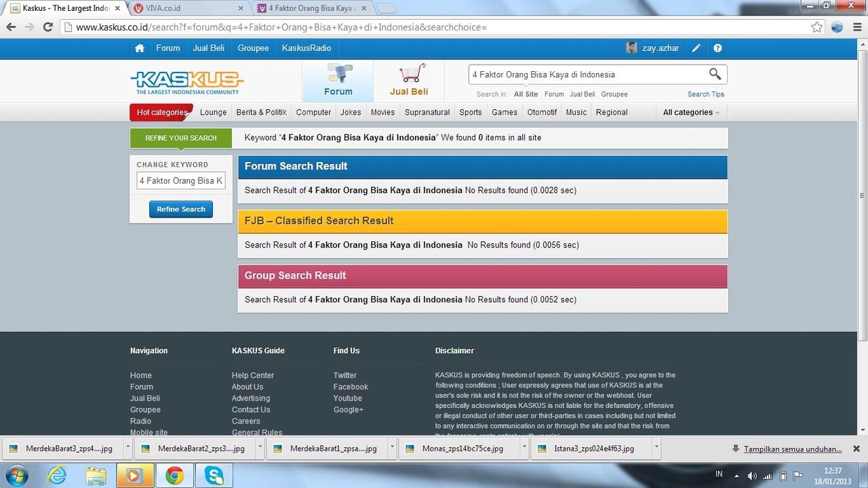The image size is (868, 488).
Task: Click the Search Tips link
Action: (x=706, y=94)
